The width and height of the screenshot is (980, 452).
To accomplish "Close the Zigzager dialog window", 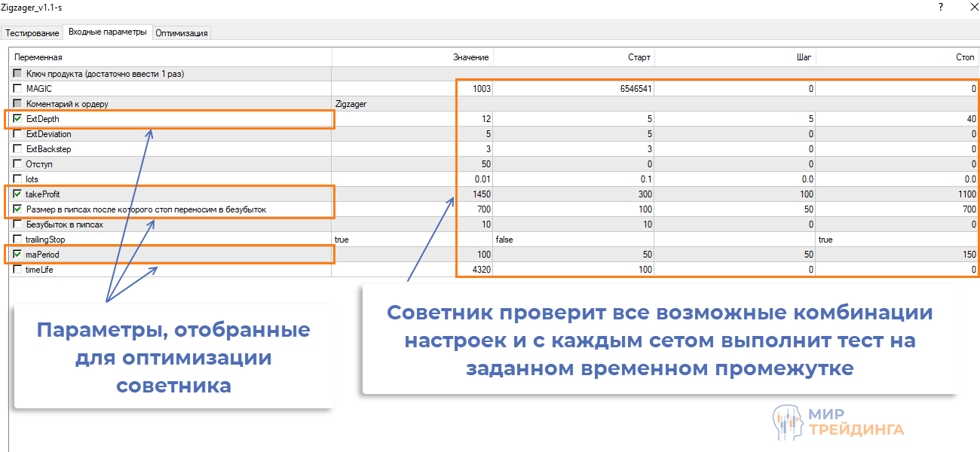I will [968, 8].
